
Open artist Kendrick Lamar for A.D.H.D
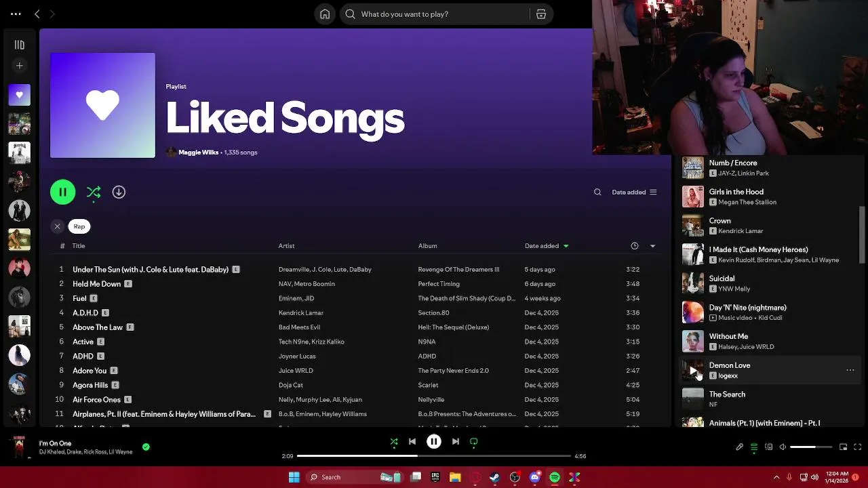point(300,313)
